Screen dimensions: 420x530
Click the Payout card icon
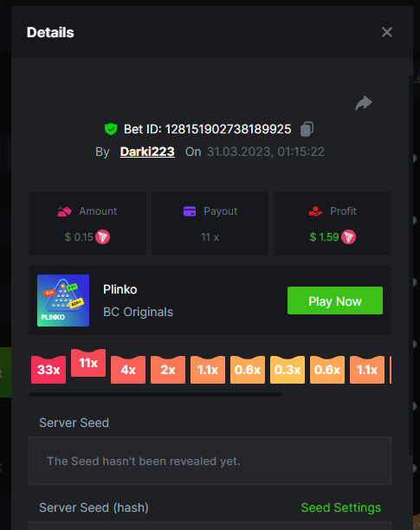point(190,211)
